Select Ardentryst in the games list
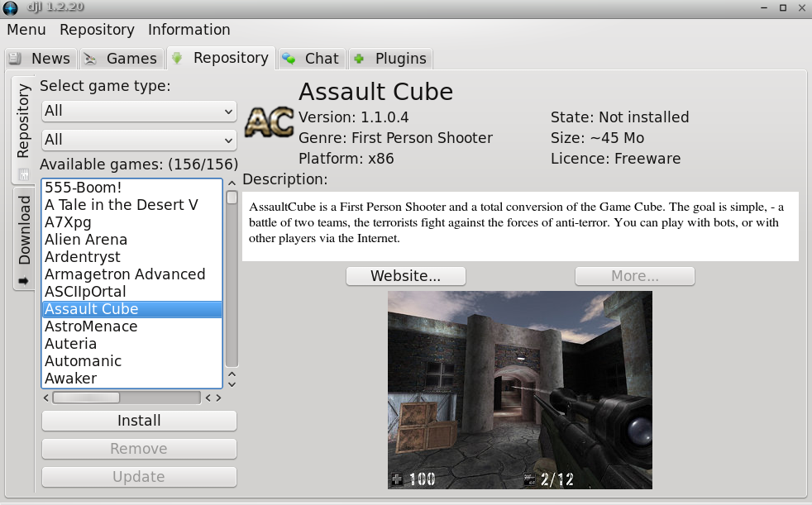Viewport: 812px width, 505px height. click(x=132, y=257)
